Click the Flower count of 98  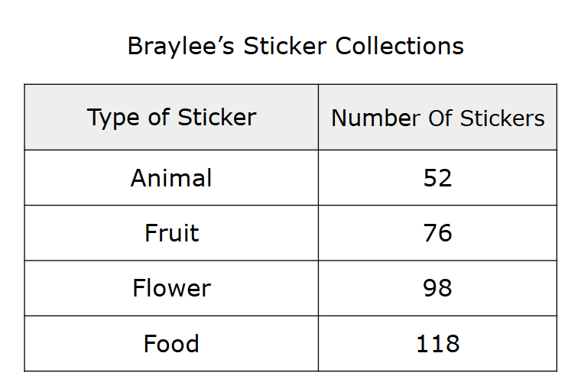[x=437, y=288]
